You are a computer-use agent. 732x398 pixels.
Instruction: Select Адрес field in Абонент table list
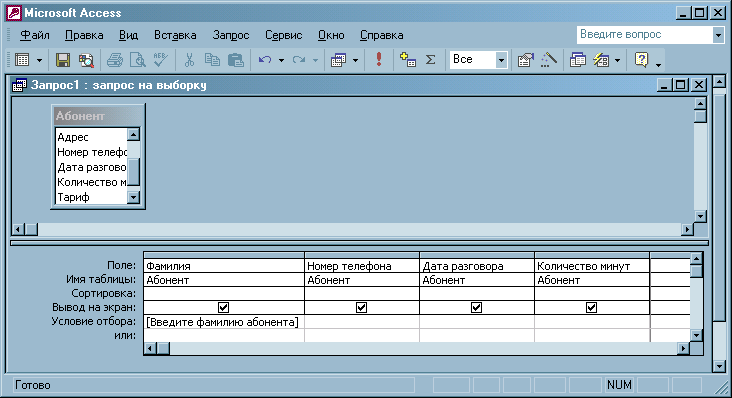click(x=91, y=137)
